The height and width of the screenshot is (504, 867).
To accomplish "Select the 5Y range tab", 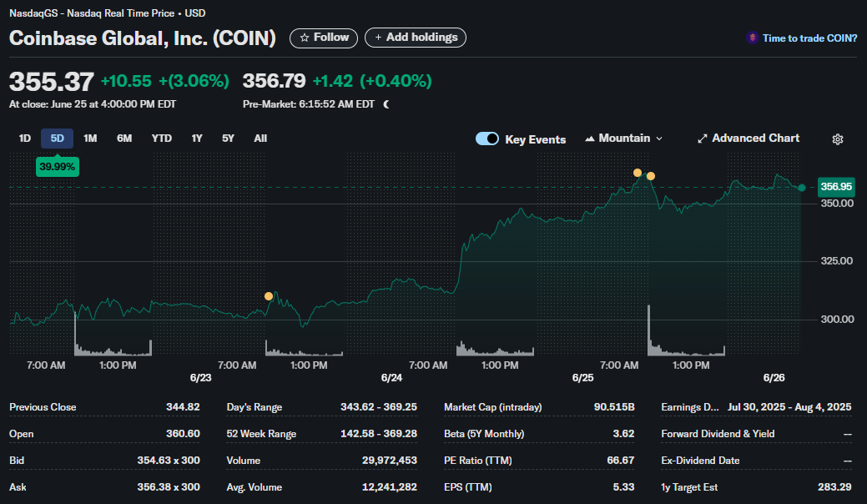I will coord(228,139).
